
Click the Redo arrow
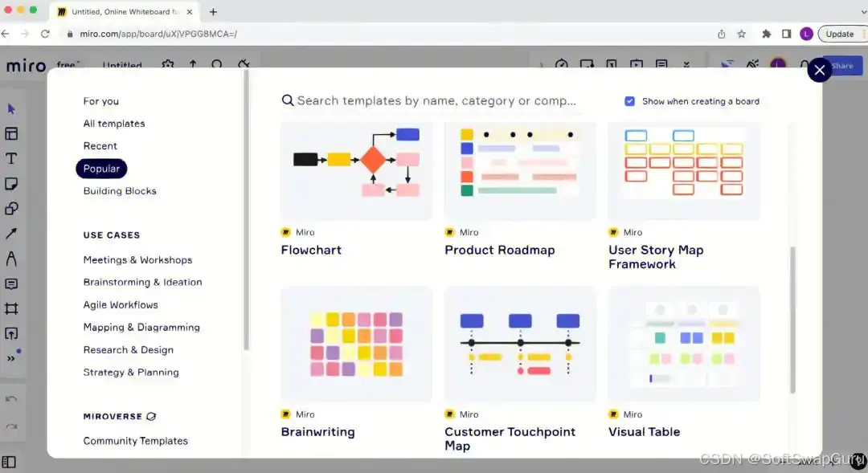[x=11, y=426]
